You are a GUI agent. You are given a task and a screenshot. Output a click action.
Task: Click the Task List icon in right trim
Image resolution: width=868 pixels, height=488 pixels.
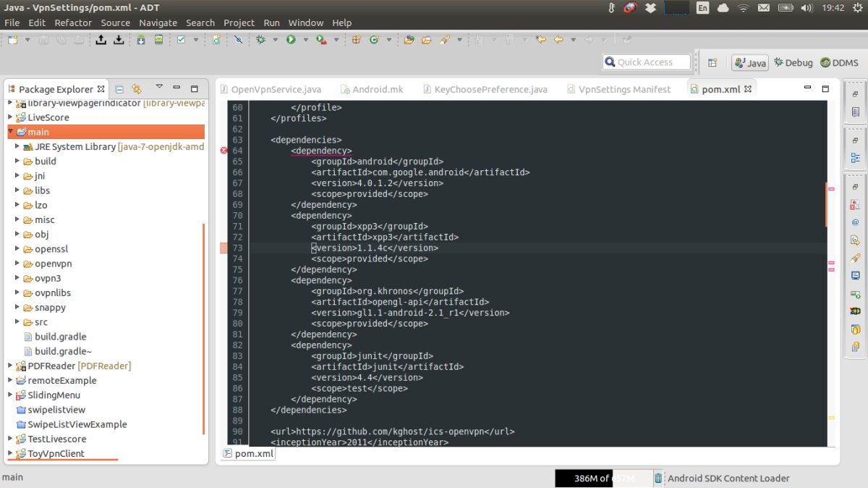(856, 112)
